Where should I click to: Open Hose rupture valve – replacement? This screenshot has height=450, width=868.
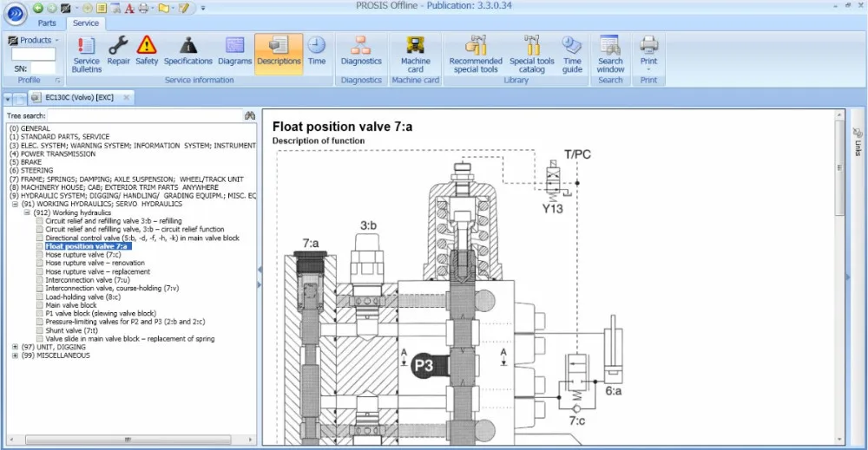tap(98, 271)
